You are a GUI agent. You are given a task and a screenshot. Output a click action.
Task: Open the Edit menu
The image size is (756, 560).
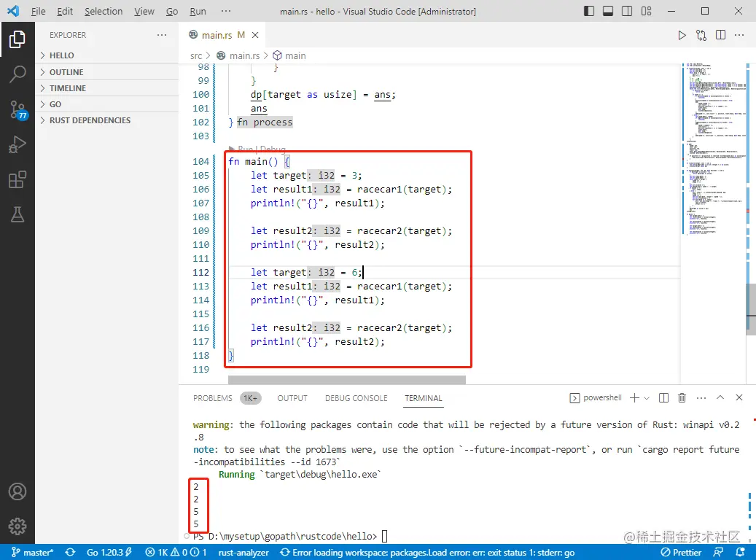click(65, 11)
